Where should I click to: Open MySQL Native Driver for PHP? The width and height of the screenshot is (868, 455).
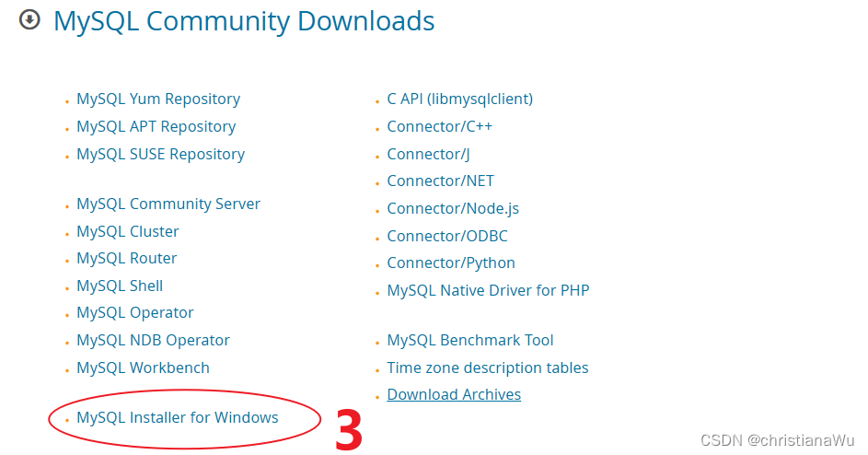tap(488, 290)
